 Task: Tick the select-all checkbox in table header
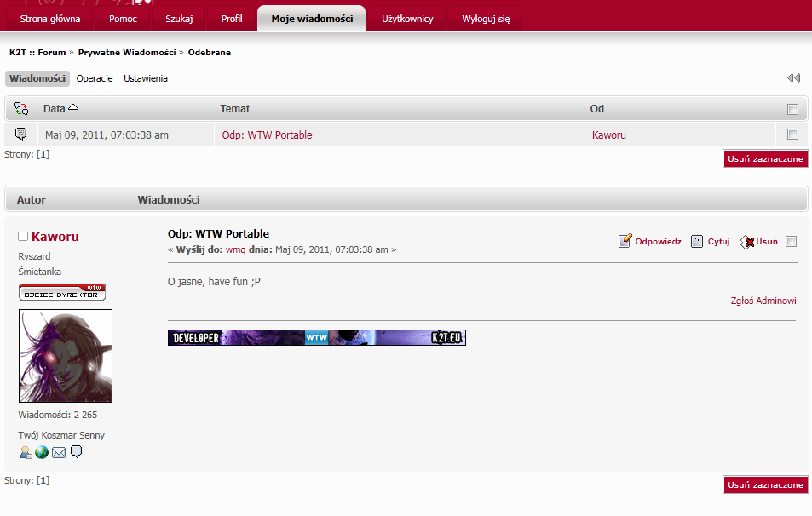point(792,109)
